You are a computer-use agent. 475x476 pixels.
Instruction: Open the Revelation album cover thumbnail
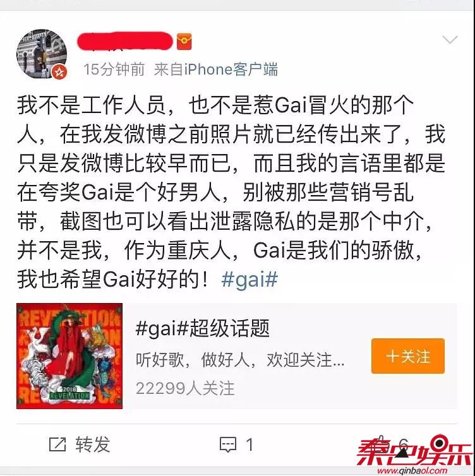[x=69, y=356]
